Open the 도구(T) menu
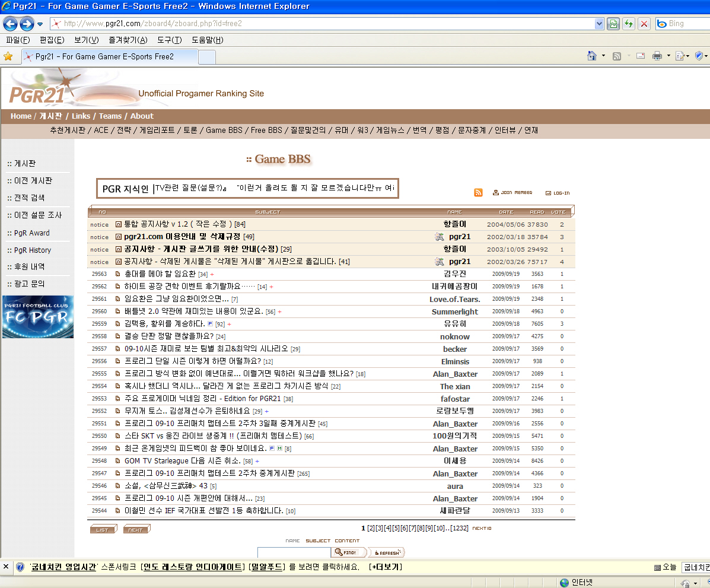Screen dimensions: 710x588 [x=170, y=40]
